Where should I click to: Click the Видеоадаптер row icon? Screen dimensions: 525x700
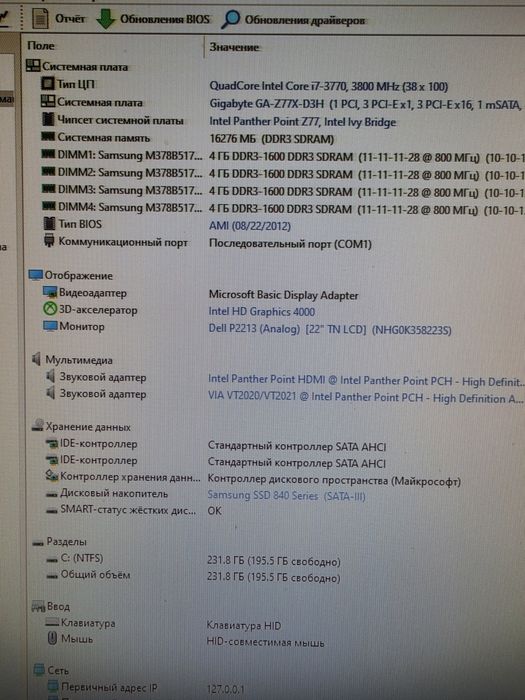click(x=50, y=292)
